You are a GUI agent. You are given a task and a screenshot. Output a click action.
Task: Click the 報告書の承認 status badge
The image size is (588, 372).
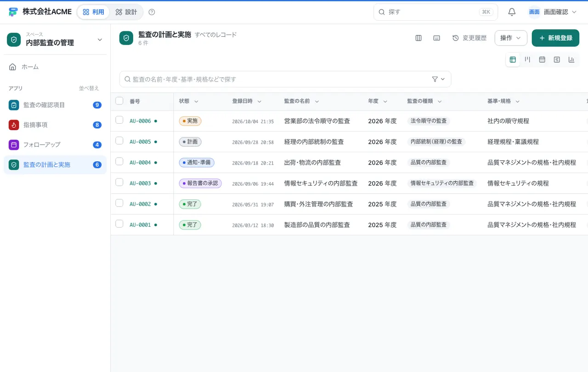(200, 183)
